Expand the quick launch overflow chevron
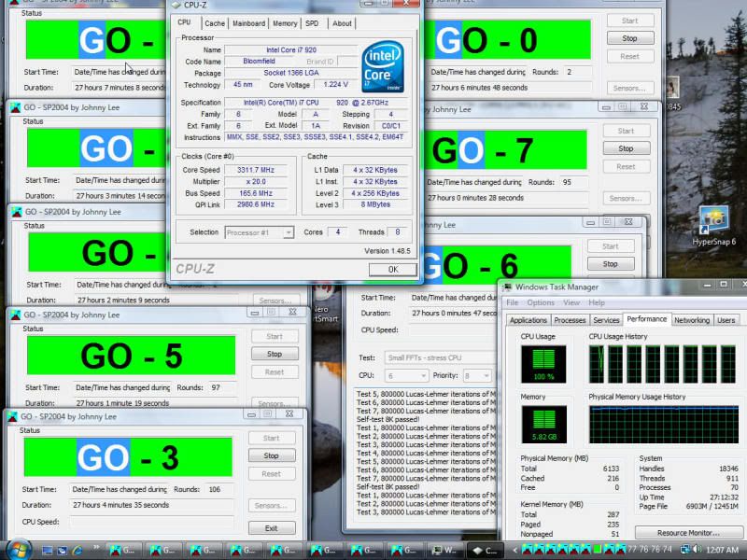This screenshot has width=747, height=560. point(96,548)
